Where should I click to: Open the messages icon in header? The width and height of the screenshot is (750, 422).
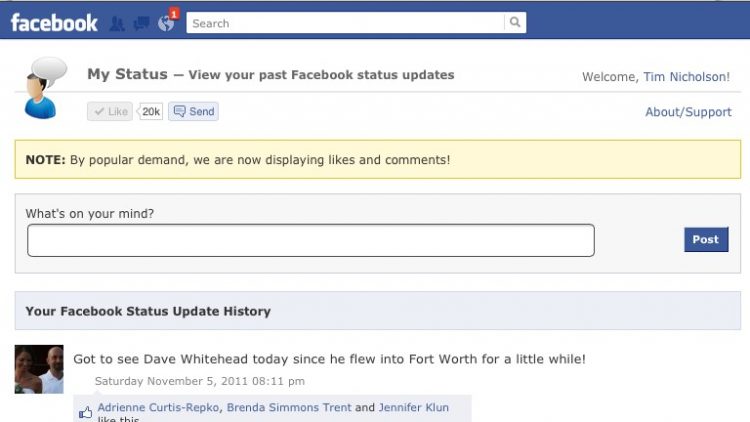click(x=141, y=23)
